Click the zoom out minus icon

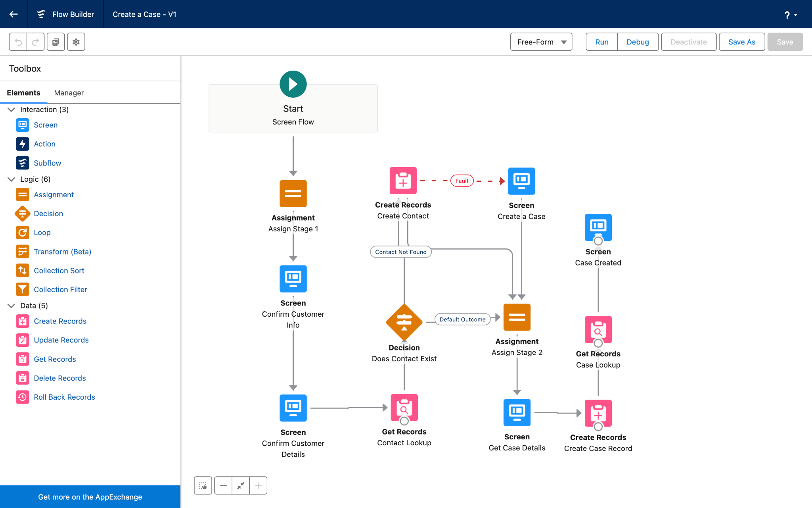(223, 485)
